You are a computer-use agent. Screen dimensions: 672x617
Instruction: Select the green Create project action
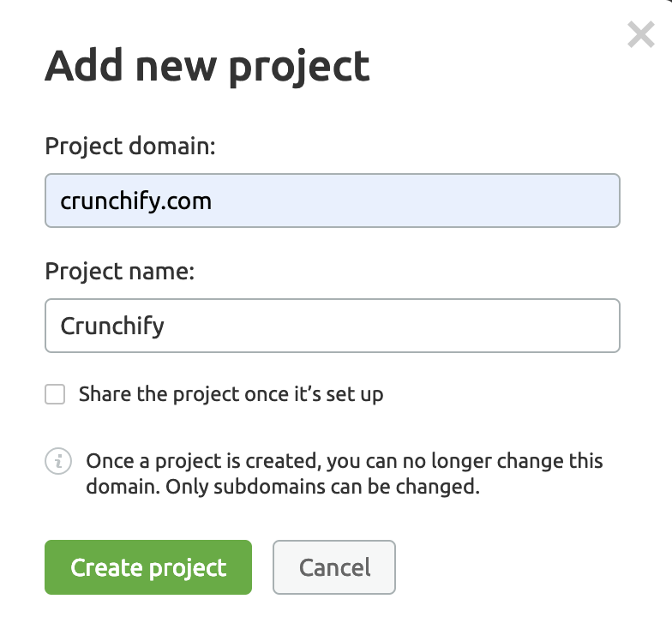(148, 567)
